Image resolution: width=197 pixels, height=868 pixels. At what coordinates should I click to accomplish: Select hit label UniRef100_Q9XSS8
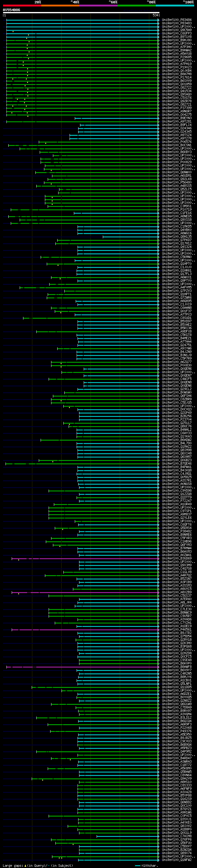pyautogui.click(x=177, y=220)
